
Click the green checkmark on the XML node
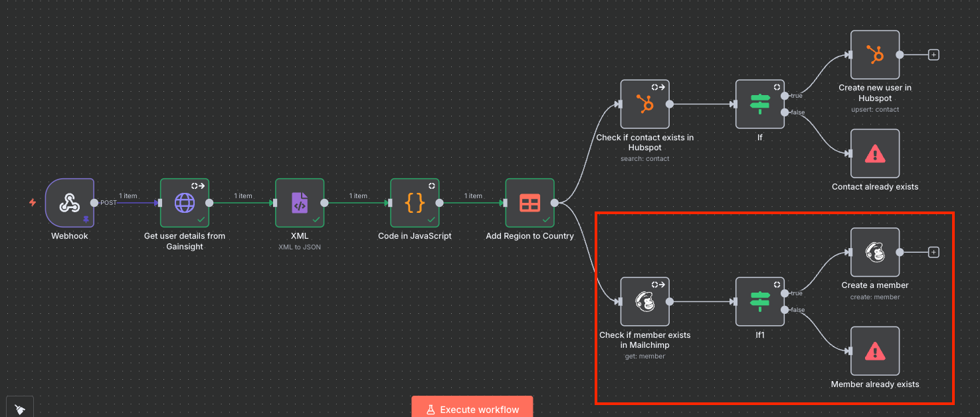(x=316, y=219)
